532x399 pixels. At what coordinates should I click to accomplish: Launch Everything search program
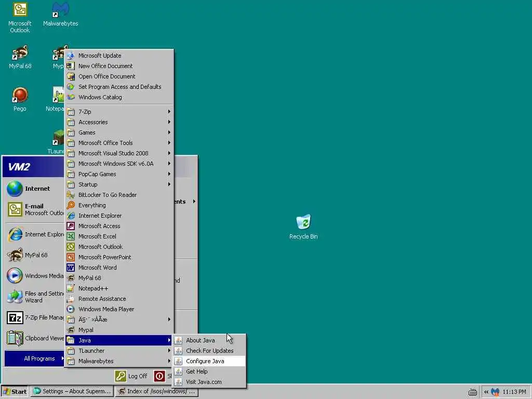point(119,205)
